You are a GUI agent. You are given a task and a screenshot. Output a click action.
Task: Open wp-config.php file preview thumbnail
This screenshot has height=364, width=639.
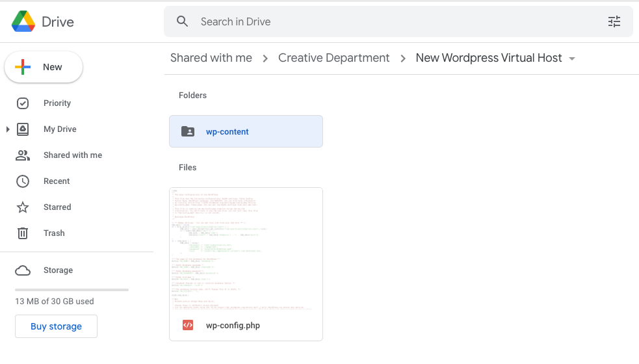[x=246, y=250]
